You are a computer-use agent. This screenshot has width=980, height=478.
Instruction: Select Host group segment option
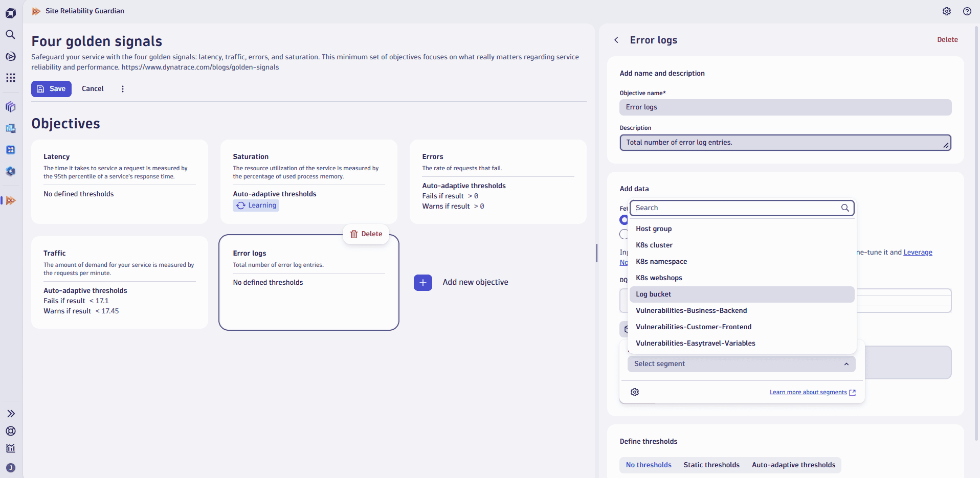[x=742, y=229]
